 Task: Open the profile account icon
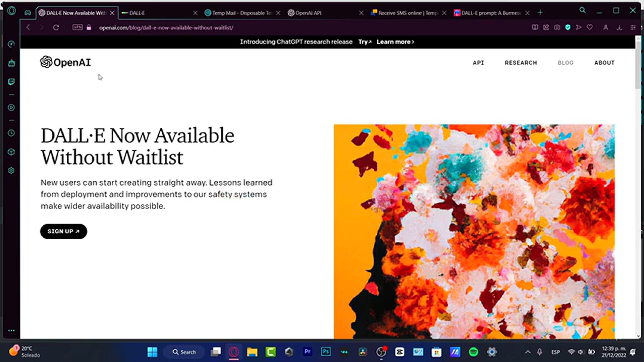click(x=606, y=27)
